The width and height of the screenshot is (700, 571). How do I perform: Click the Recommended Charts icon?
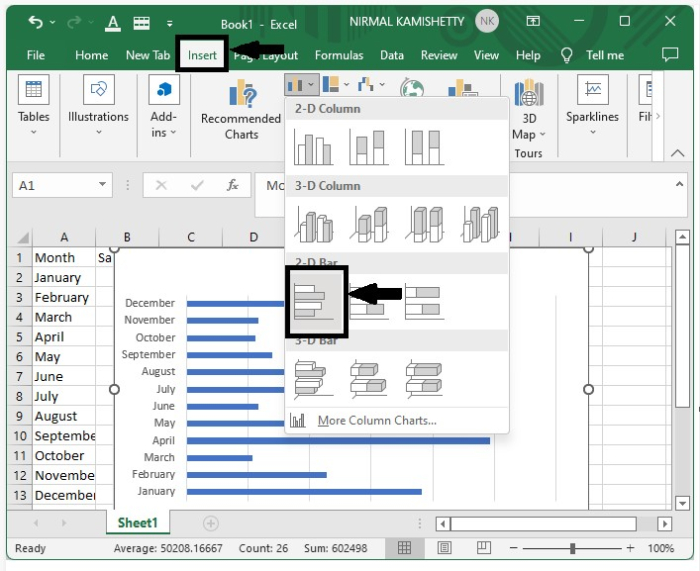(x=241, y=94)
